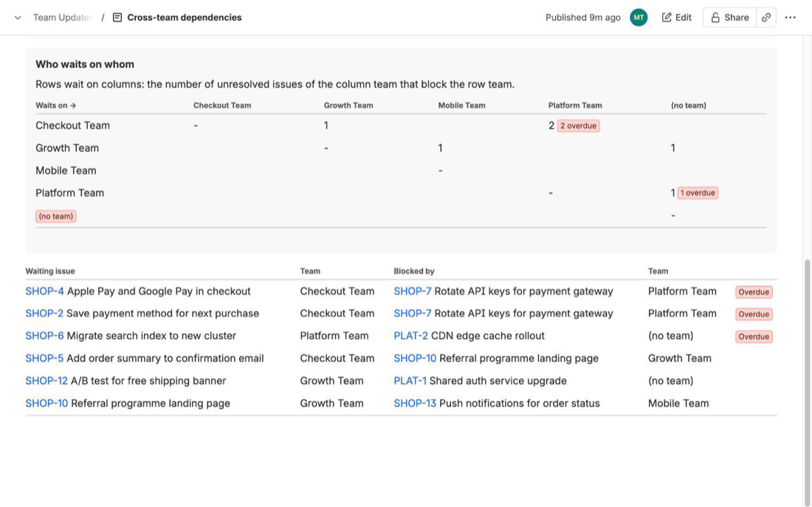Click the (no team) red row label
Image resolution: width=812 pixels, height=507 pixels.
coord(56,216)
